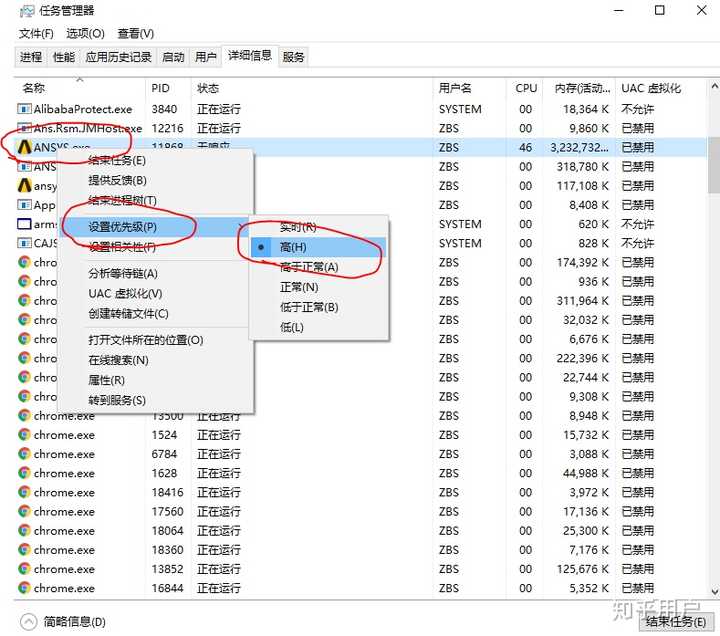Click the 结束任务(E) button at bottom
This screenshot has height=636, width=720.
pyautogui.click(x=676, y=622)
